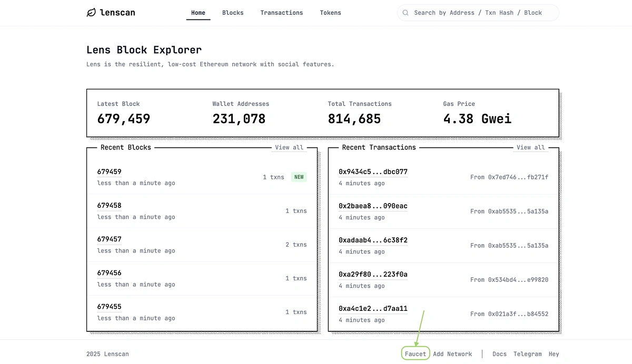632x364 pixels.
Task: View all recent blocks
Action: click(289, 147)
